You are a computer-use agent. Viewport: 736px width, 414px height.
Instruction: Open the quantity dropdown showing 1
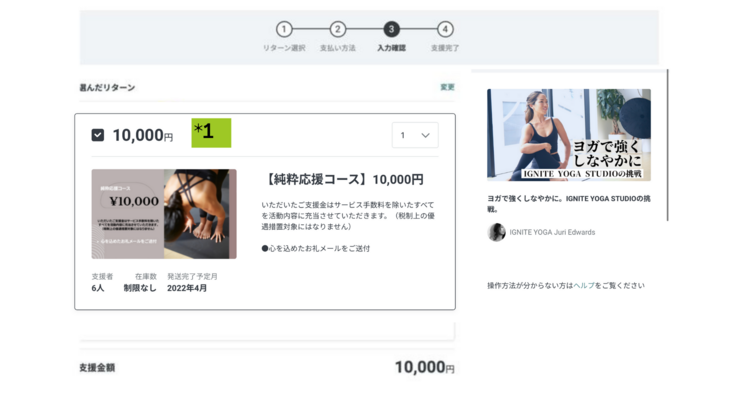coord(414,135)
